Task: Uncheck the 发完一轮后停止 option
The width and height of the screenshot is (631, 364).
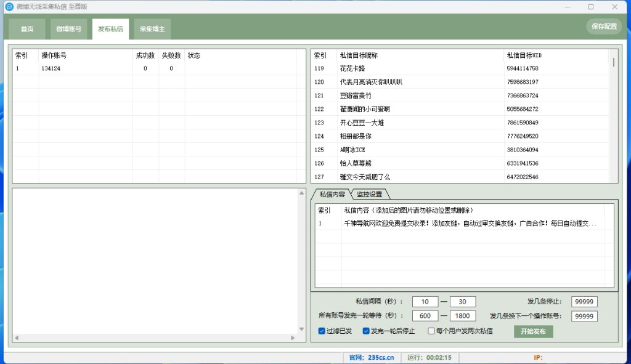Action: point(366,331)
